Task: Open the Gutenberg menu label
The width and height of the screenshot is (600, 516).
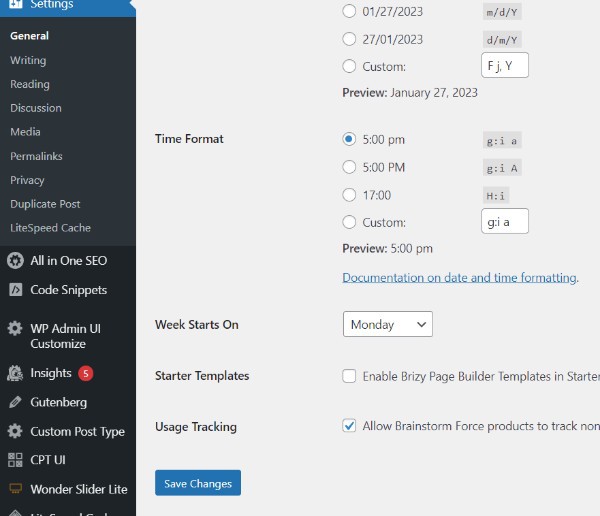Action: pyautogui.click(x=59, y=402)
